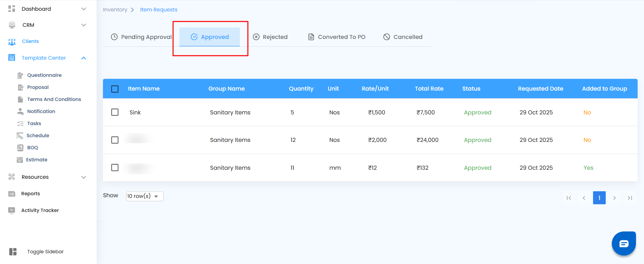Screen dimensions: 644x264
Task: Switch to the Pending Approval tab
Action: point(141,37)
